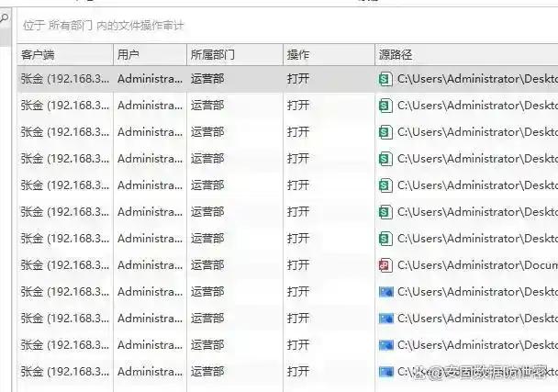Click 运营部 cell in the third row
Screen dimensions: 558x392
click(207, 132)
